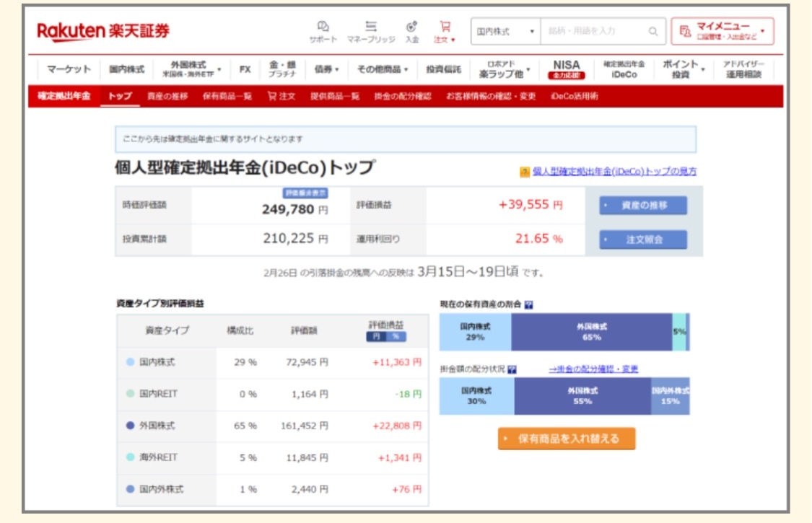Image resolution: width=812 pixels, height=523 pixels.
Task: Click the 国内外株式 row label in table
Action: [161, 489]
